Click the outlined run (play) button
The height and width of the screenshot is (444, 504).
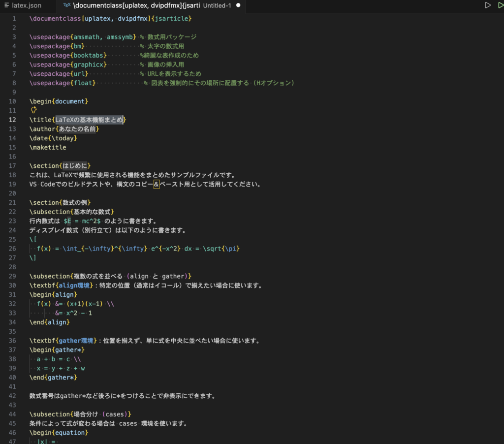tap(487, 5)
